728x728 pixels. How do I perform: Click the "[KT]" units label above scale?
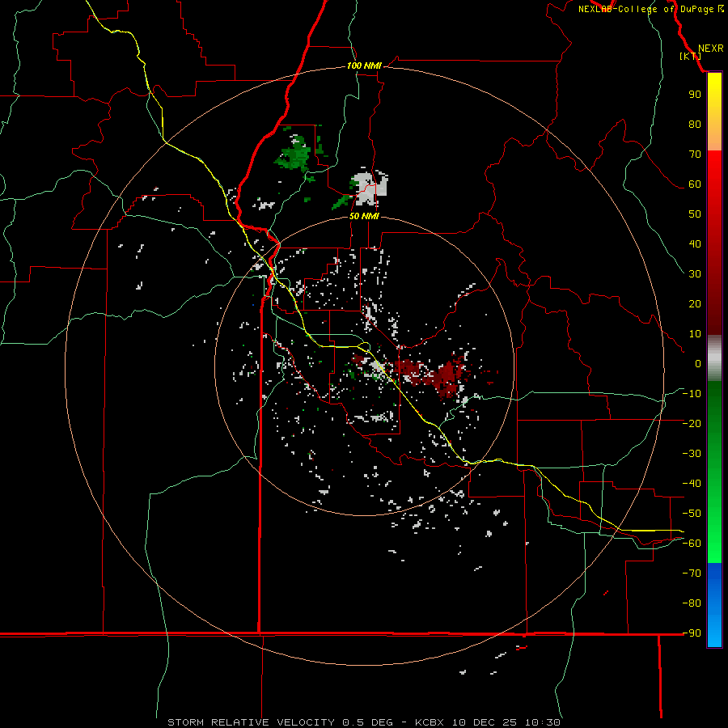pos(690,56)
